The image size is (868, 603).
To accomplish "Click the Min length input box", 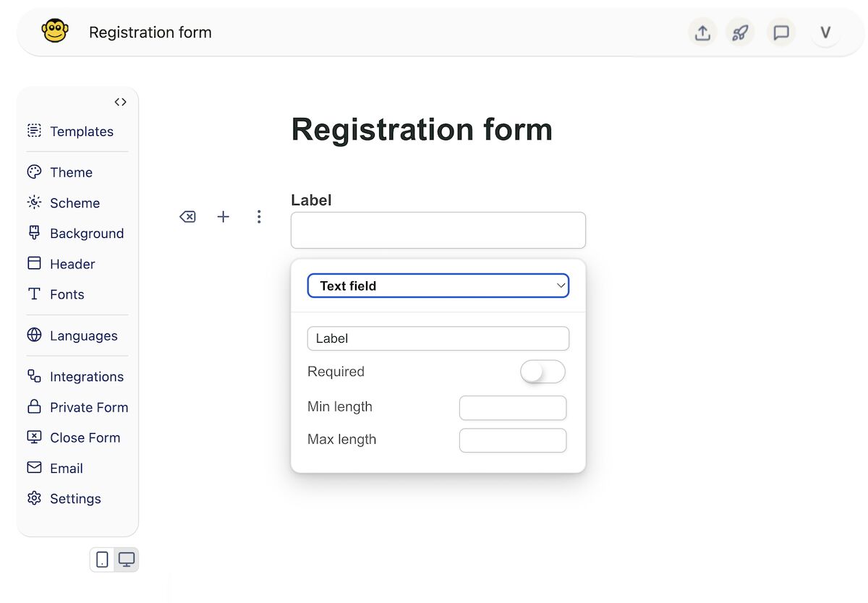I will tap(513, 408).
